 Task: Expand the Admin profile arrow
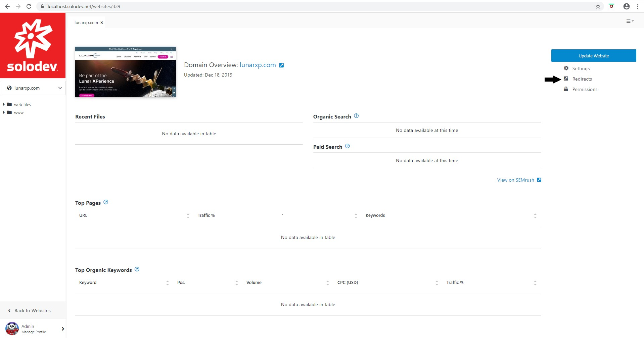pyautogui.click(x=63, y=329)
